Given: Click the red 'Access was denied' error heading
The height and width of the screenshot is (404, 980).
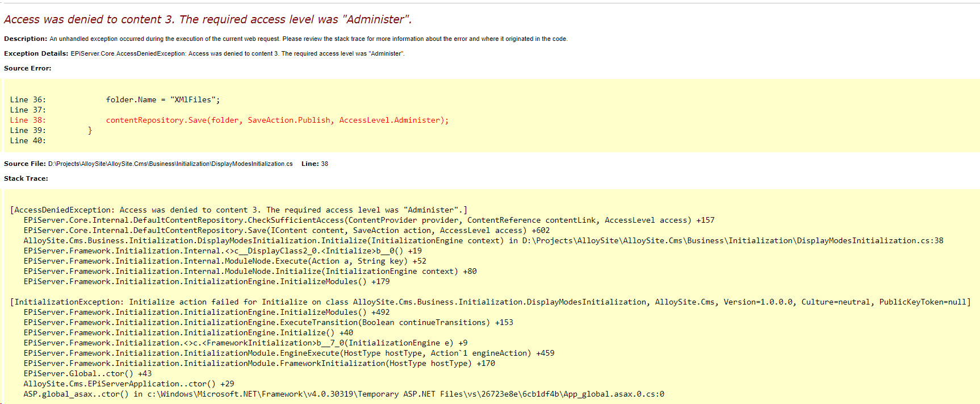Looking at the screenshot, I should coord(207,19).
